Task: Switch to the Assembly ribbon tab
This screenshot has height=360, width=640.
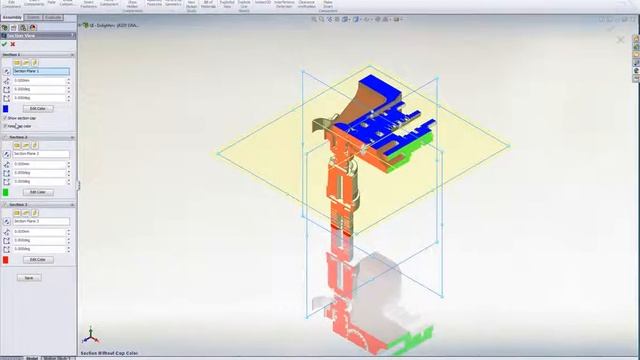Action: (x=12, y=18)
